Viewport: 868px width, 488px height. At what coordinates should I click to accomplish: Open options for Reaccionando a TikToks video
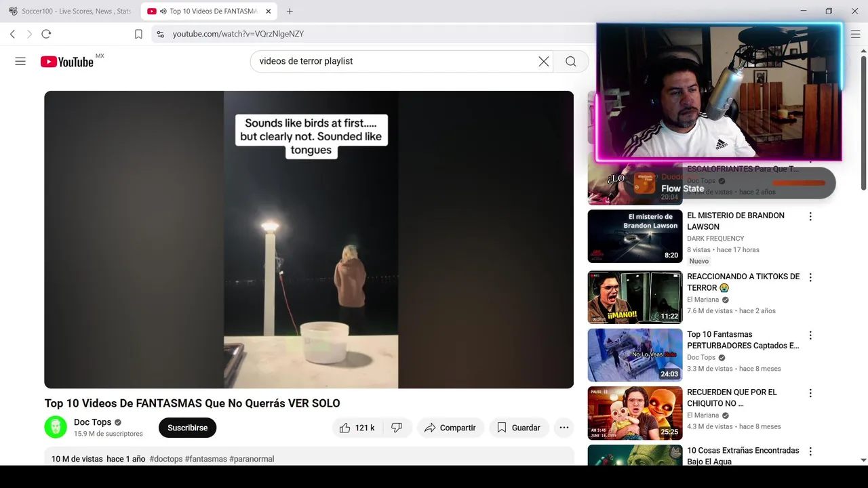point(810,277)
